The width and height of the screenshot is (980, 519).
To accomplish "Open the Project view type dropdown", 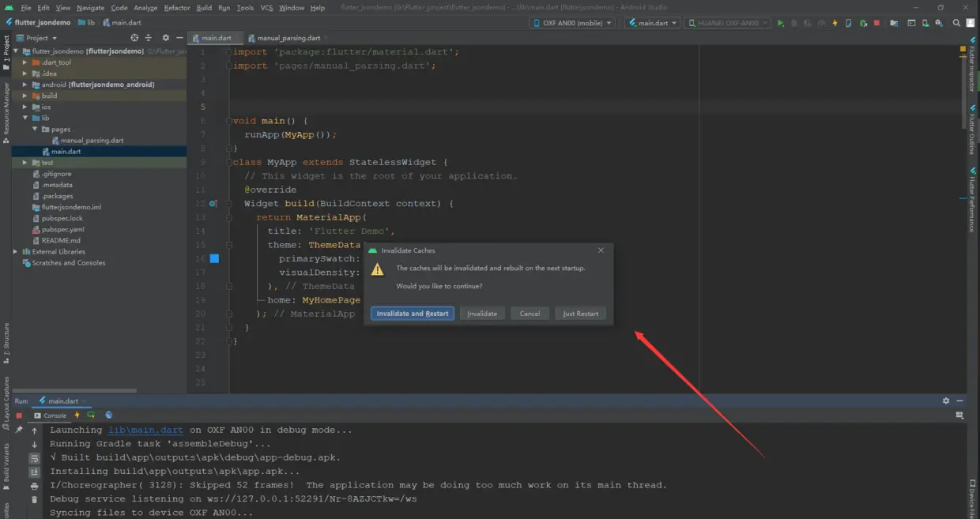I will pos(36,38).
